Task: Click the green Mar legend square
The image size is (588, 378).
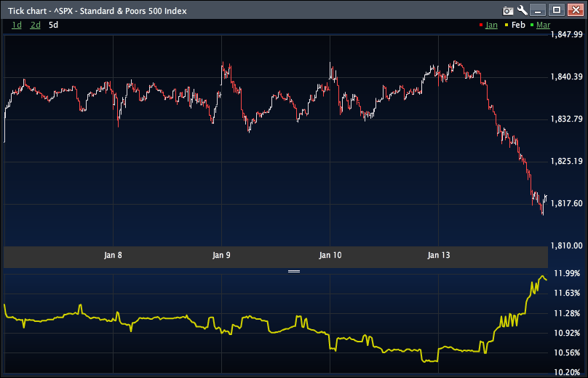Action: point(533,25)
